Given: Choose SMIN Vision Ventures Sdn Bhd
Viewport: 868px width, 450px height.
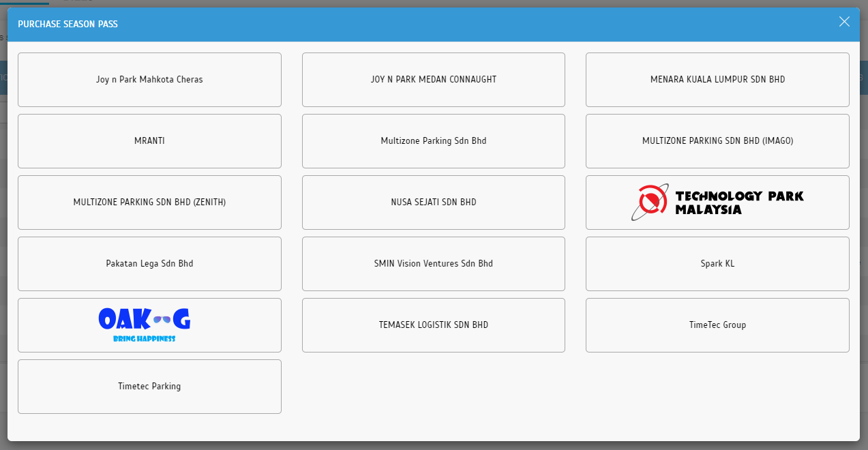Looking at the screenshot, I should coord(434,264).
